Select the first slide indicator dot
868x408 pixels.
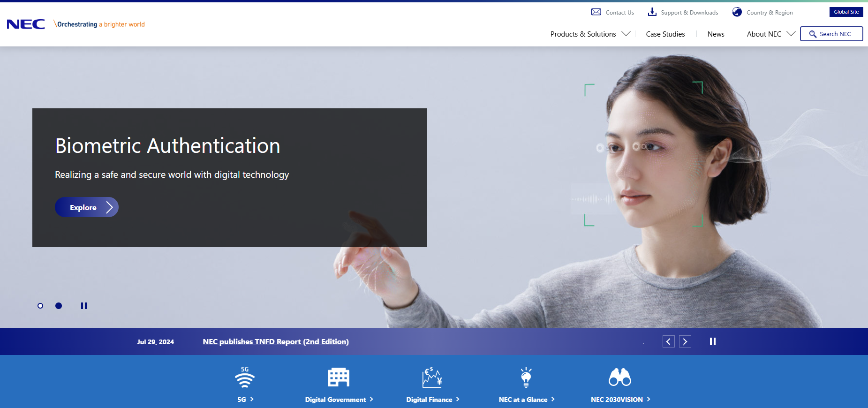[x=40, y=306]
